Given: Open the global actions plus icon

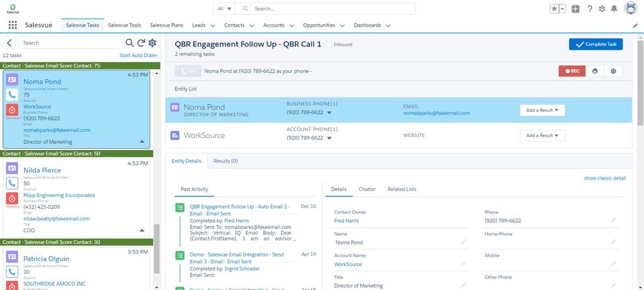Looking at the screenshot, I should pos(576,9).
